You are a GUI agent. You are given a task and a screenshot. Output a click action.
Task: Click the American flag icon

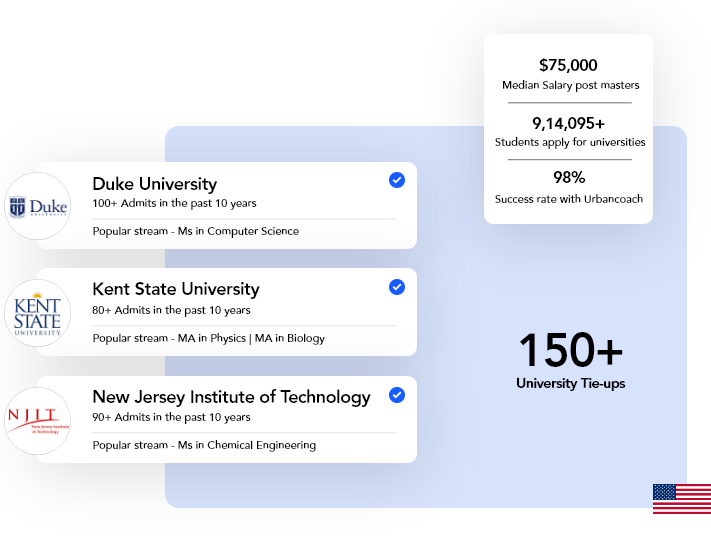coord(682,498)
